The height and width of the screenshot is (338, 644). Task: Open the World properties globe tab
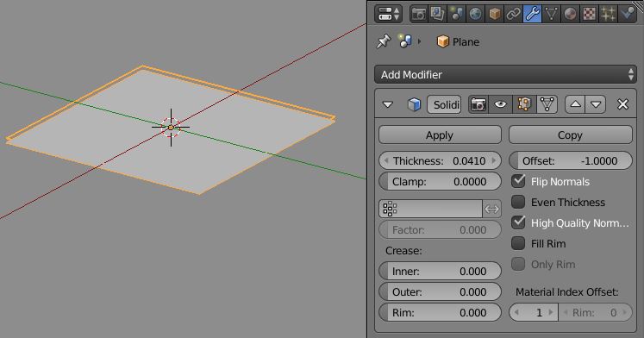pyautogui.click(x=475, y=14)
